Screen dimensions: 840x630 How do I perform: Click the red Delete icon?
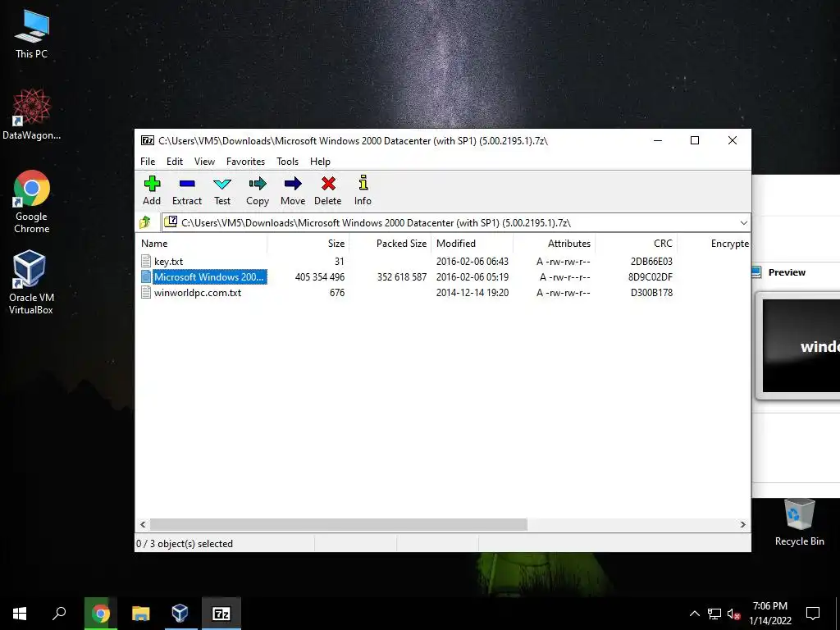click(x=328, y=184)
